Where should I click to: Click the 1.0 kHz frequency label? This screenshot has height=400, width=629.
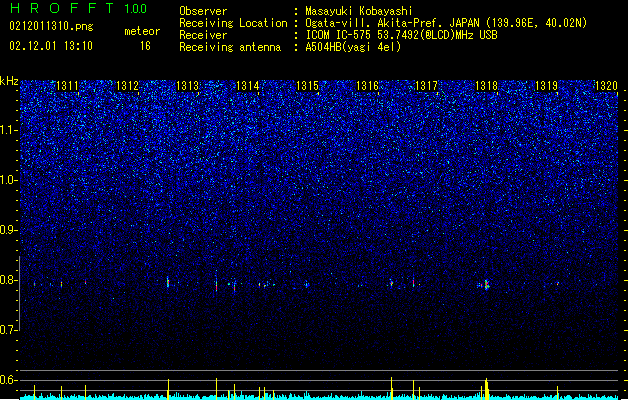click(x=8, y=180)
